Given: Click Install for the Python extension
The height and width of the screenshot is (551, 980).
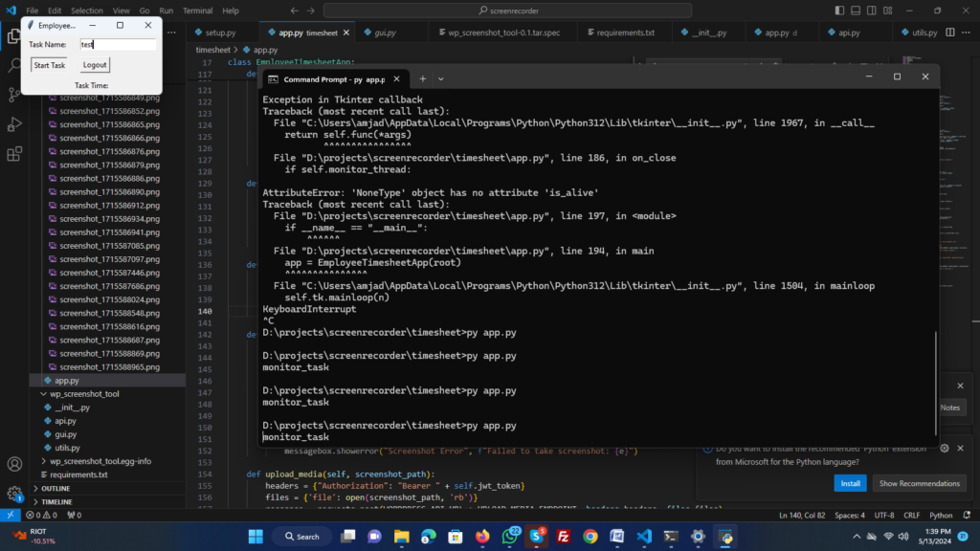Looking at the screenshot, I should coord(849,483).
